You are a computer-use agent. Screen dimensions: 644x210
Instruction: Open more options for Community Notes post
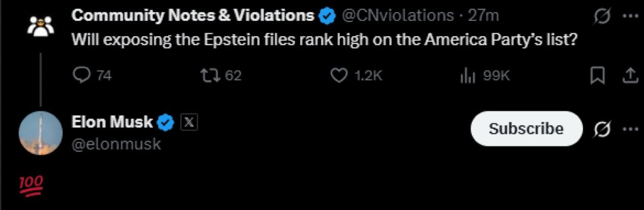coord(630,16)
